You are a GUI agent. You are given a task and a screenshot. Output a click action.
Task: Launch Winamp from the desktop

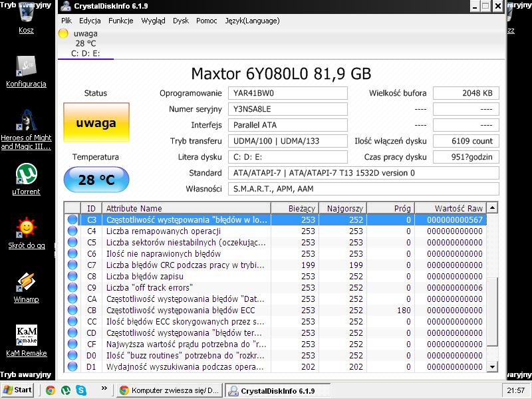tap(26, 287)
